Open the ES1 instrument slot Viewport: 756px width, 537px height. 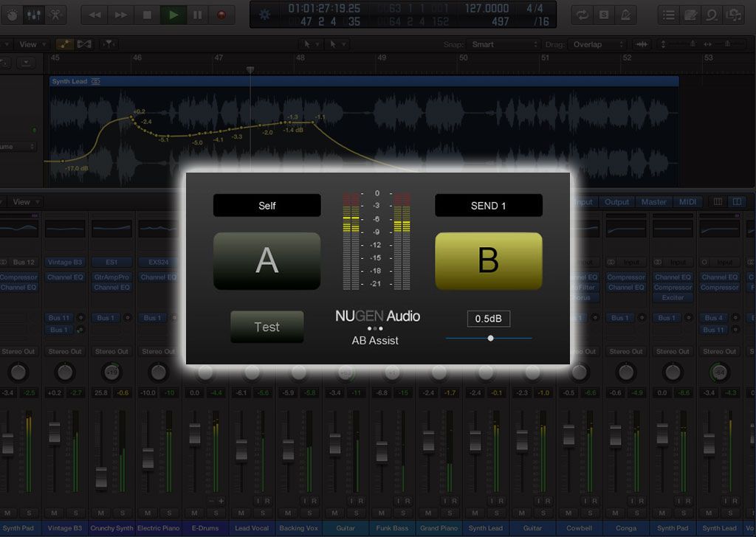coord(111,263)
